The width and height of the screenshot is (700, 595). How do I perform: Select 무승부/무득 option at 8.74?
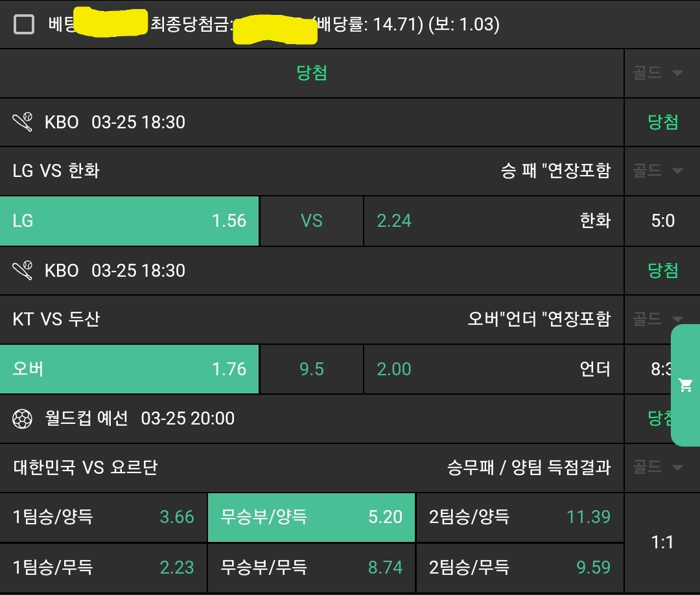coord(311,568)
